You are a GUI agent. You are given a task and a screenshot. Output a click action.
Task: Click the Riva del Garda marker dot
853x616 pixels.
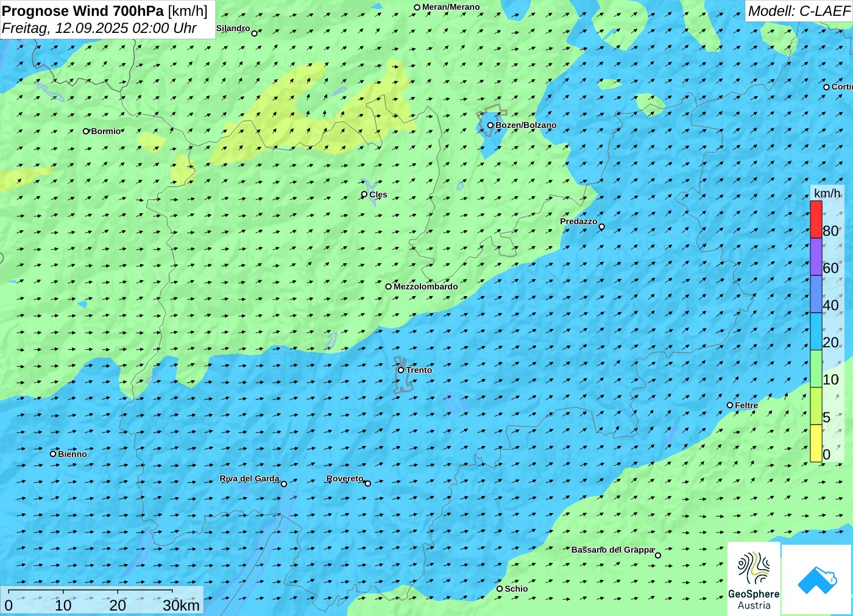284,484
